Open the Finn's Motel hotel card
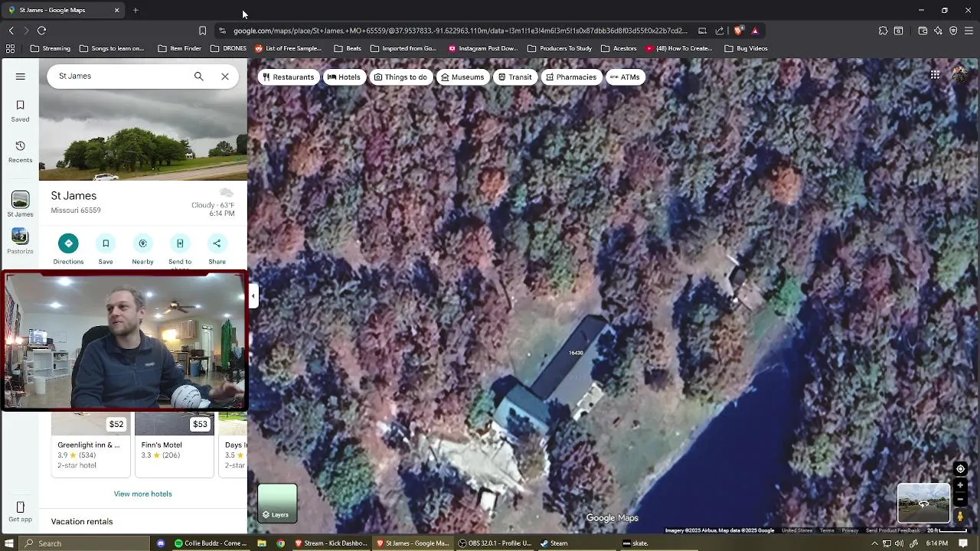 tap(174, 445)
